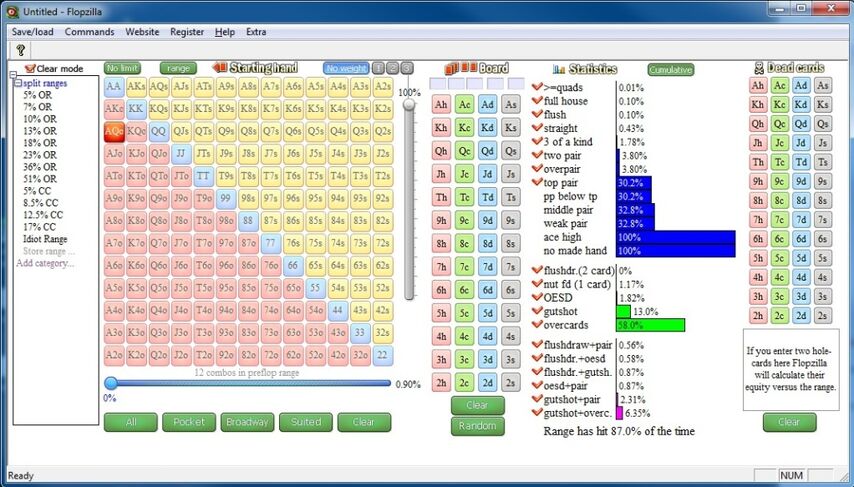Open the Commands menu
Viewport: 854px width, 487px height.
click(x=89, y=31)
